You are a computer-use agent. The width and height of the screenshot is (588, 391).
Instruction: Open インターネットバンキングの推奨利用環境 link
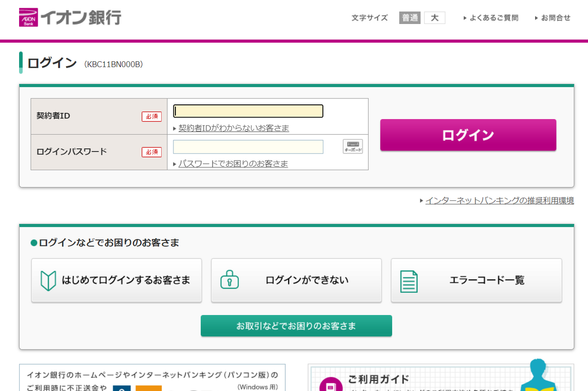(x=499, y=200)
